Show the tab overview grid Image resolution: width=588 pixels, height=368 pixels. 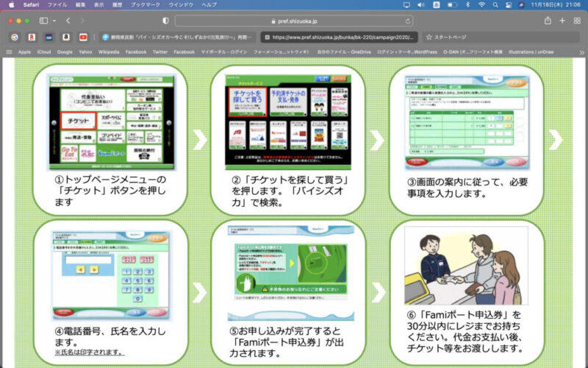577,21
